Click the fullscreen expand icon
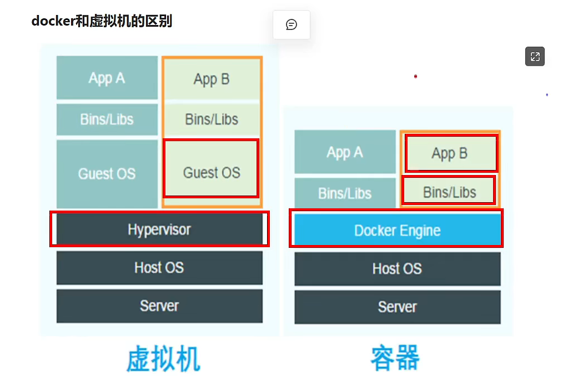The height and width of the screenshot is (385, 588). 535,56
